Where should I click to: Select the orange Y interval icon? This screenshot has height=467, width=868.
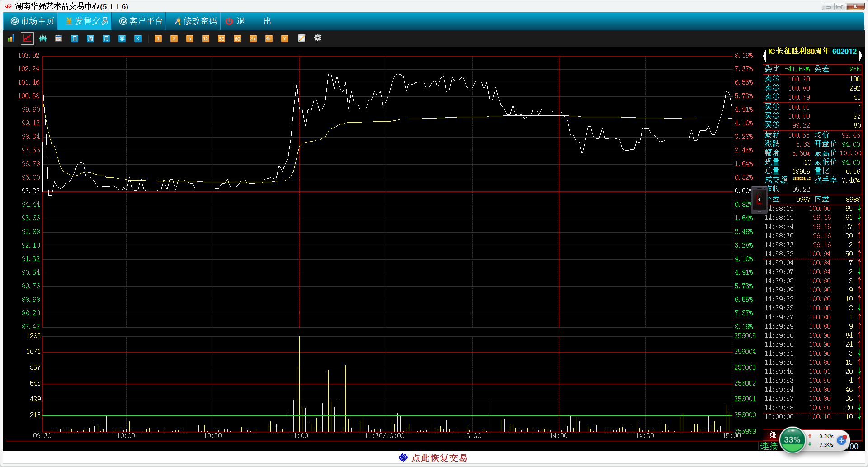tap(285, 38)
